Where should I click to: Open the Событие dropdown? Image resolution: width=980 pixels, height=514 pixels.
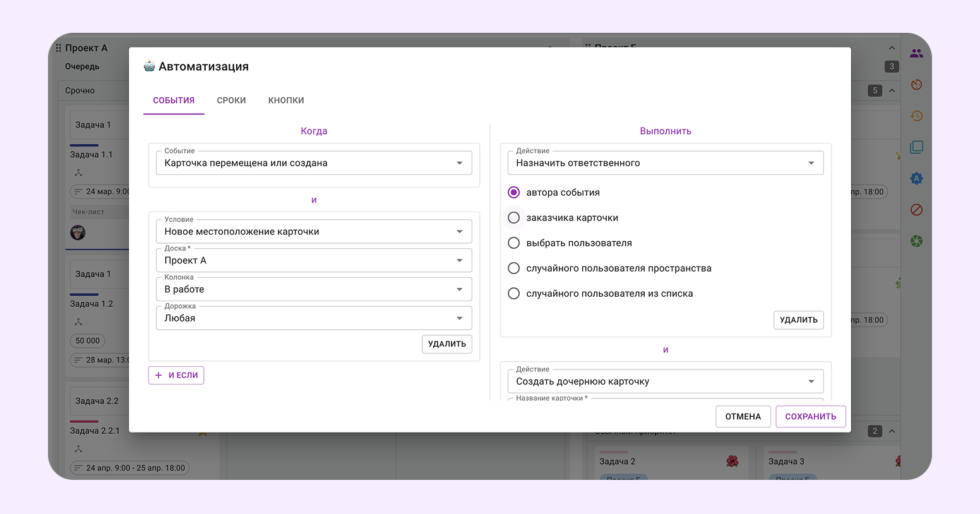(x=313, y=163)
